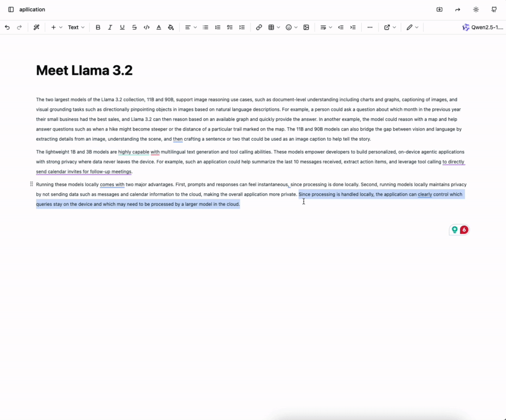Click underlined "to directly" at line end
506x420 pixels.
coord(453,162)
